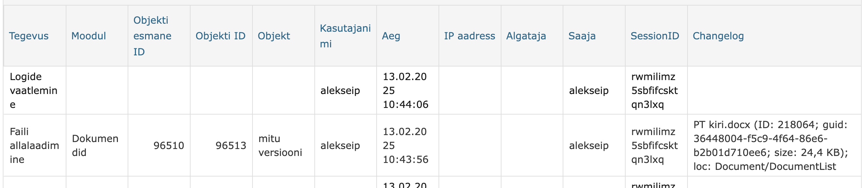This screenshot has width=868, height=188.
Task: Click object ID value 96513
Action: tap(231, 146)
